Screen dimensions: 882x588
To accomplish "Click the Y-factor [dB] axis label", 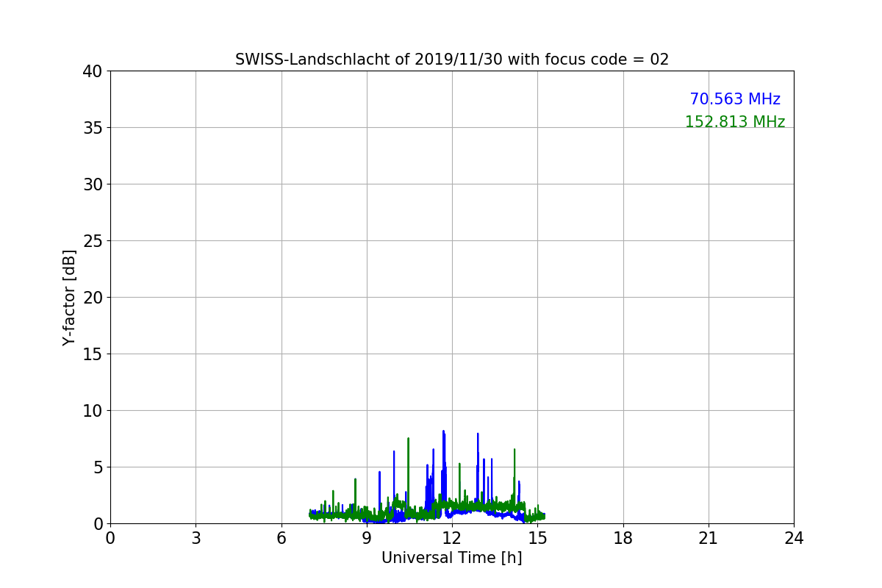I will click(69, 298).
